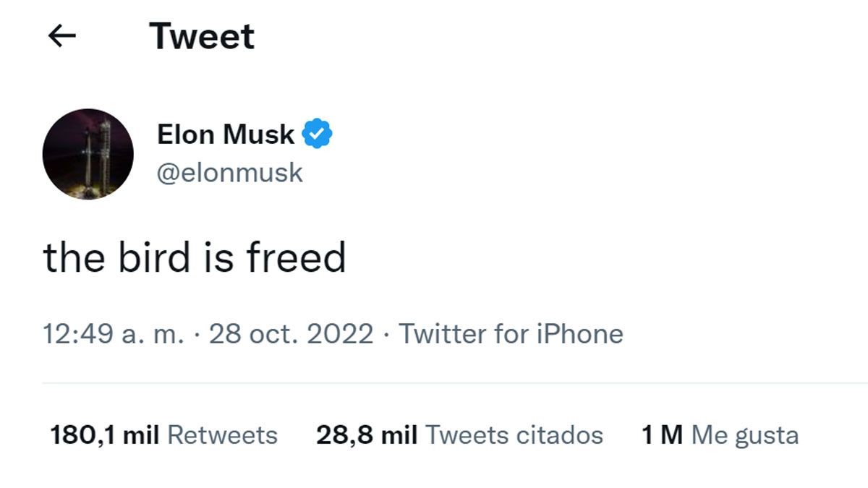The height and width of the screenshot is (488, 868).
Task: Open Elon Musk's profile picture
Action: tap(88, 154)
